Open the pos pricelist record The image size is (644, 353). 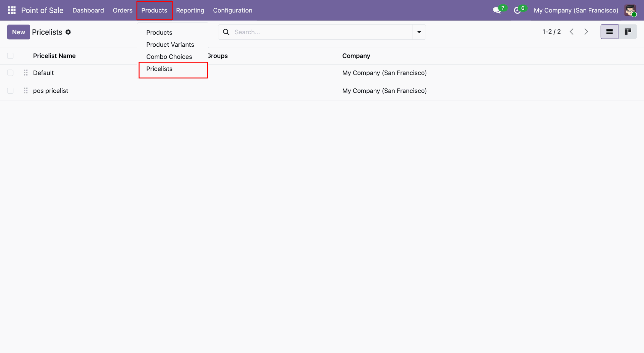pyautogui.click(x=51, y=91)
